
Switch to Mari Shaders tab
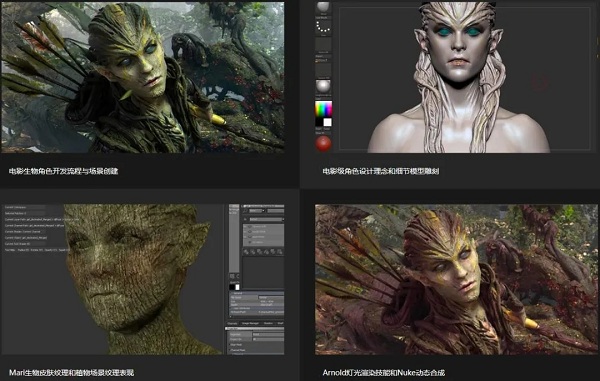[x=268, y=323]
